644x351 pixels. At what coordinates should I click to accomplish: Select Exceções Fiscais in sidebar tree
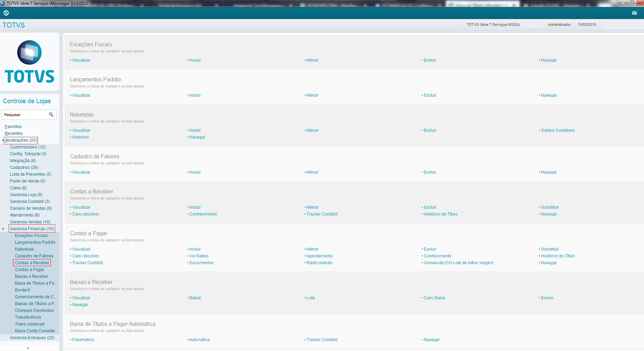(31, 236)
